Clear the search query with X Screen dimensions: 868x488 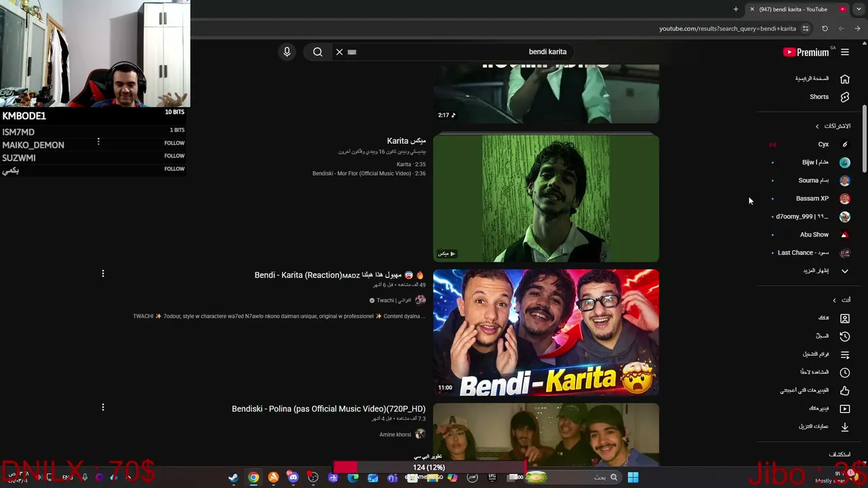pyautogui.click(x=340, y=52)
